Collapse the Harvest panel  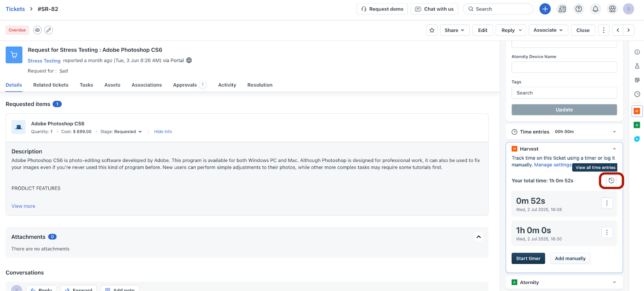coord(614,149)
